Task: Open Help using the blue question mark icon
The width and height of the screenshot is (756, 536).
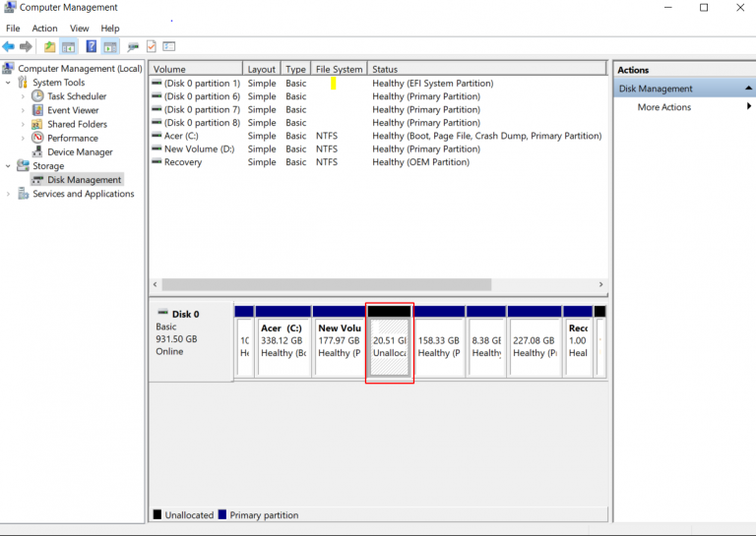Action: click(92, 46)
